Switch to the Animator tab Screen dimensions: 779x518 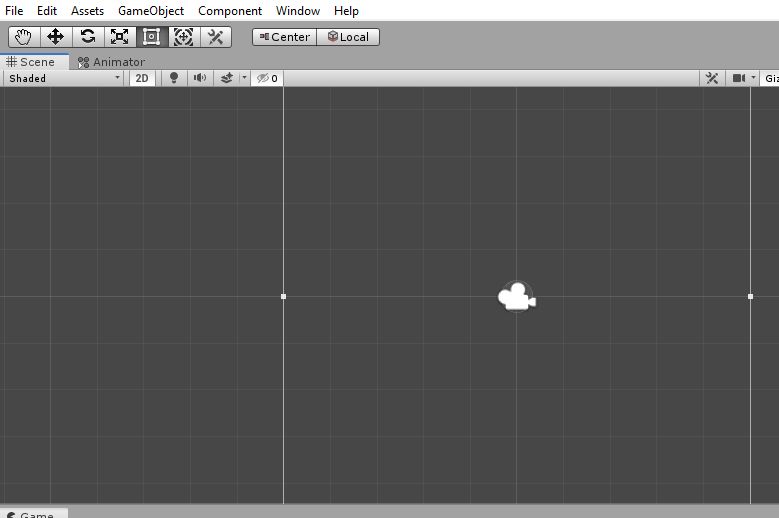(112, 62)
